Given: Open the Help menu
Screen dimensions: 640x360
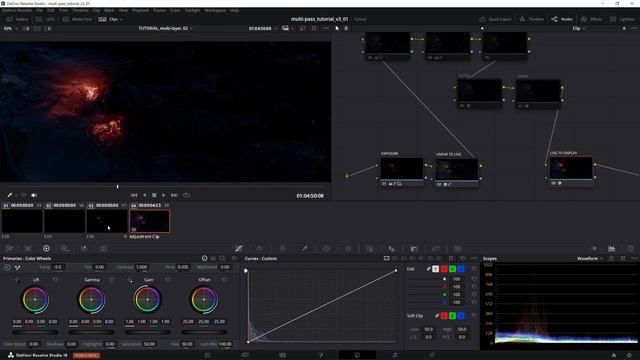Looking at the screenshot, I should [x=234, y=10].
